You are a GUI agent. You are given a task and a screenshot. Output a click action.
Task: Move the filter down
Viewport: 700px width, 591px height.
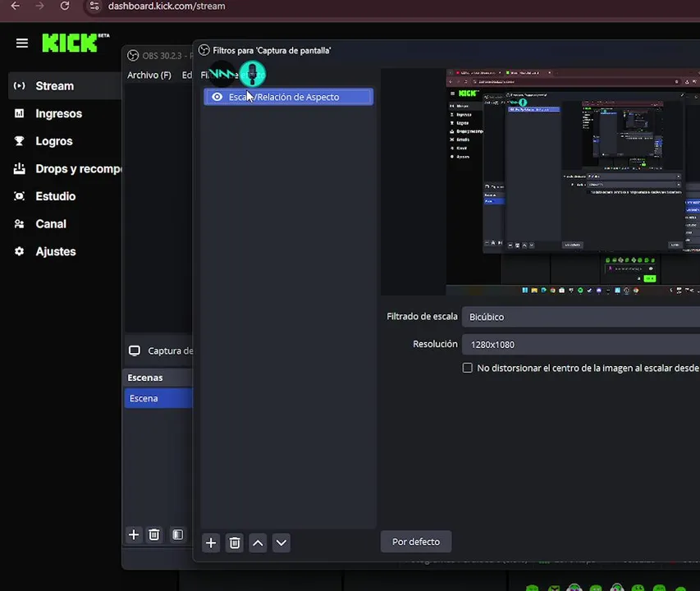(281, 543)
